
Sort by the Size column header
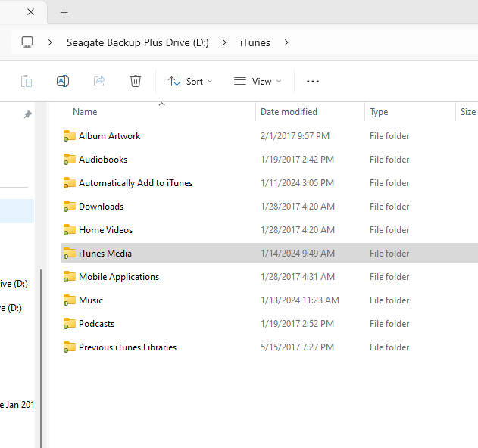tap(468, 112)
